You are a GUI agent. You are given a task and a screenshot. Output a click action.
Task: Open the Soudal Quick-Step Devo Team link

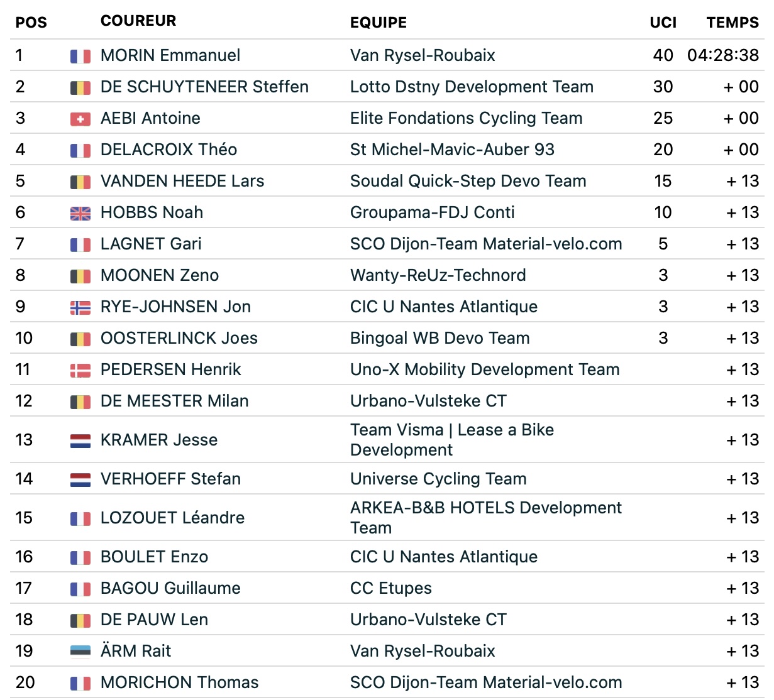click(468, 181)
